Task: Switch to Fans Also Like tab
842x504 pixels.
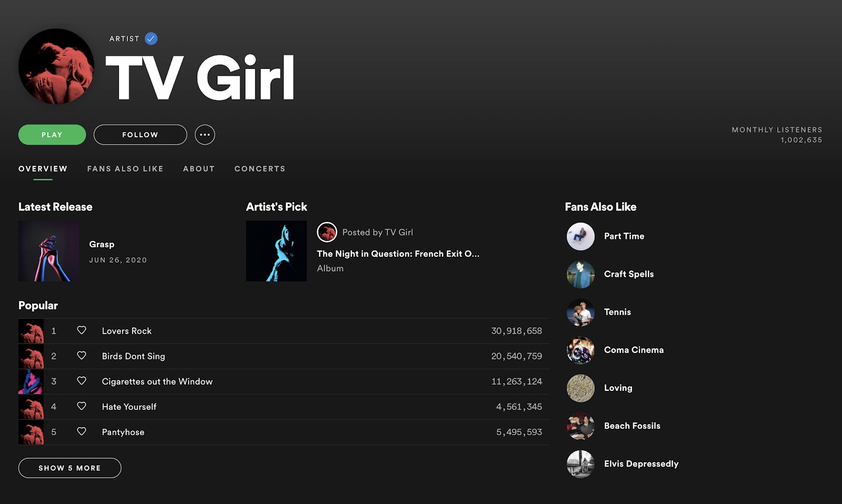Action: (125, 169)
